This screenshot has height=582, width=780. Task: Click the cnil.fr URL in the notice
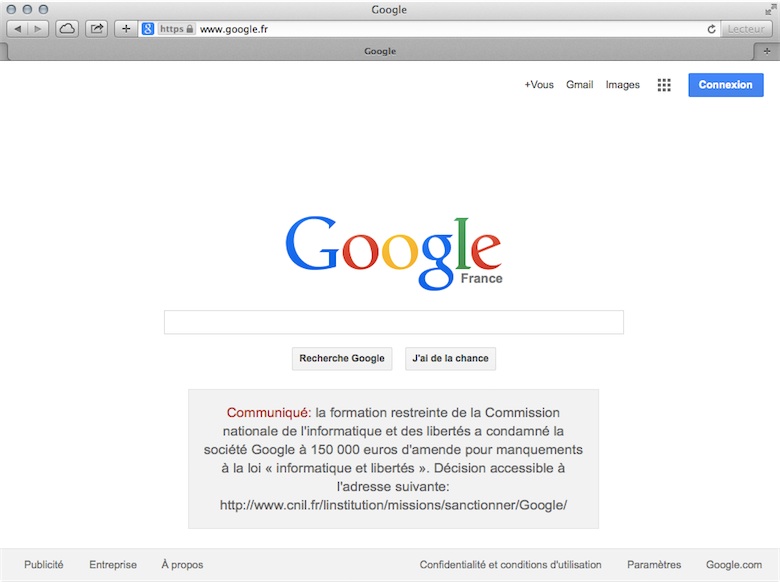point(393,505)
